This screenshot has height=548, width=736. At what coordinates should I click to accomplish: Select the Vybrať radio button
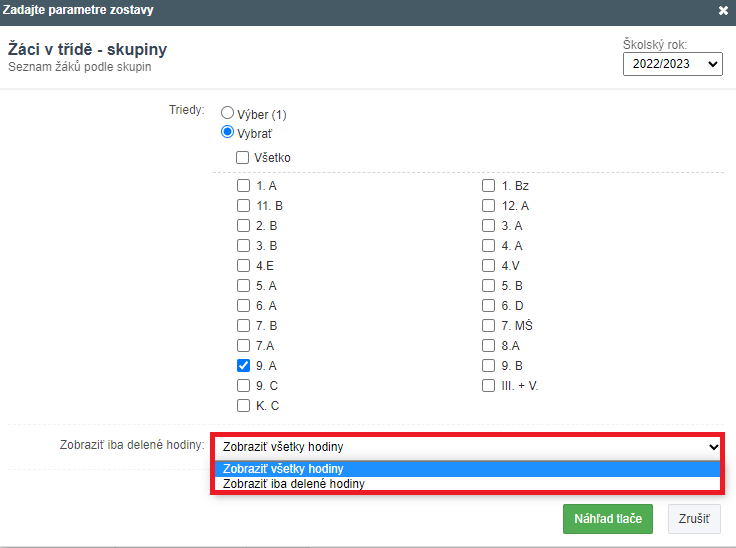pos(227,132)
